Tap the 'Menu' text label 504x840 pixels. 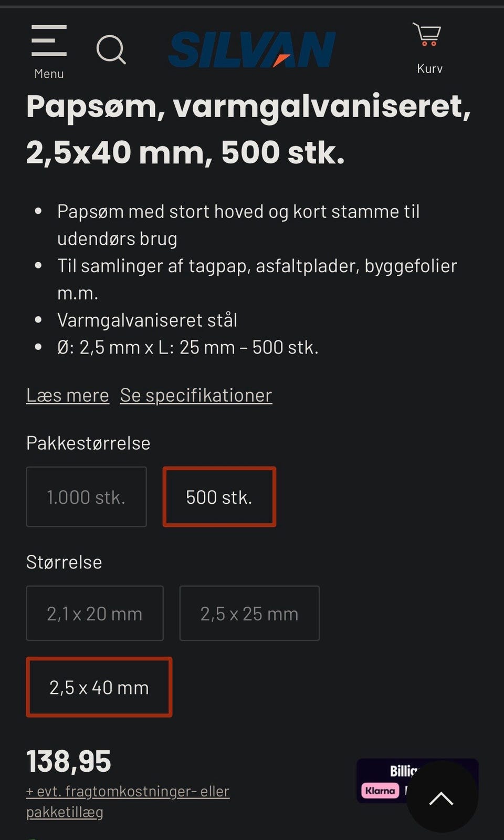tap(49, 74)
